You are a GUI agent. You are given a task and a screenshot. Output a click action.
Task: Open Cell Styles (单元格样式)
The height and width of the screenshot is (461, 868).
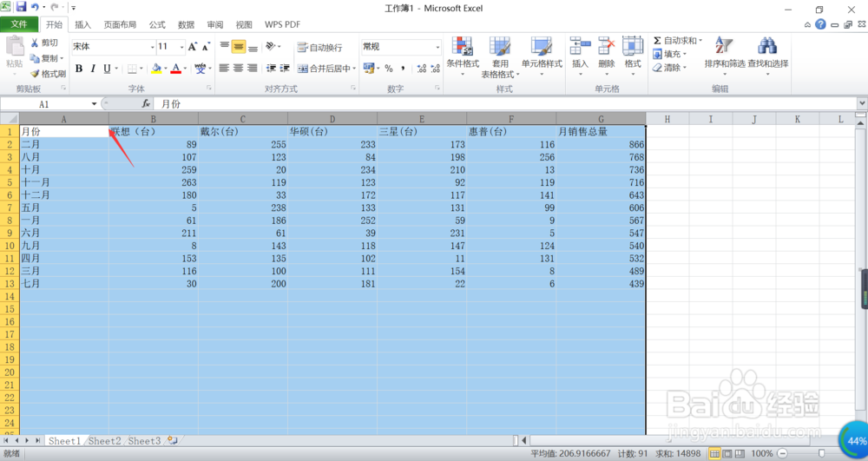(542, 56)
